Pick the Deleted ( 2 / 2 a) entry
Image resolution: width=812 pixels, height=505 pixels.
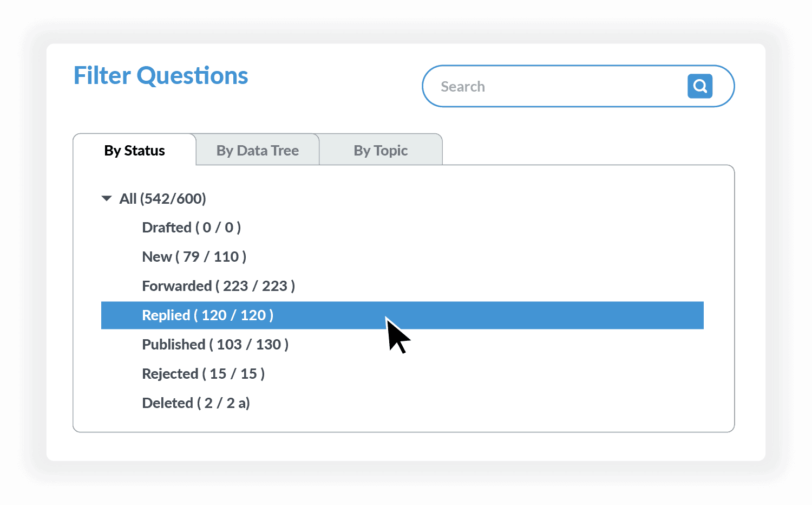tap(195, 403)
